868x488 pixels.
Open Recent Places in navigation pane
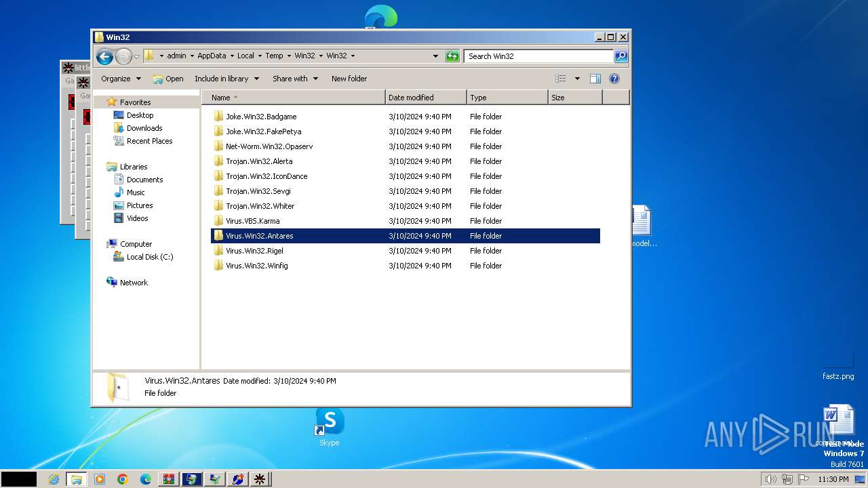click(x=149, y=141)
